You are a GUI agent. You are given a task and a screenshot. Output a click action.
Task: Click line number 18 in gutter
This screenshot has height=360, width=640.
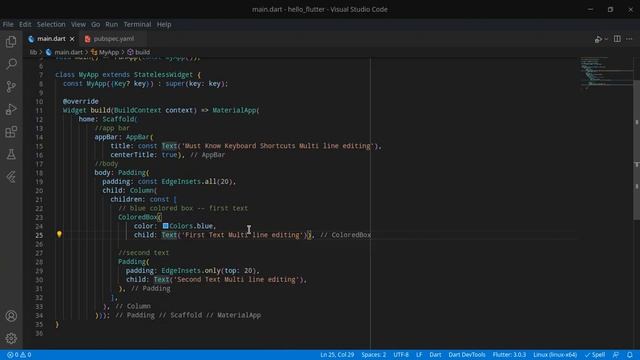pyautogui.click(x=39, y=173)
